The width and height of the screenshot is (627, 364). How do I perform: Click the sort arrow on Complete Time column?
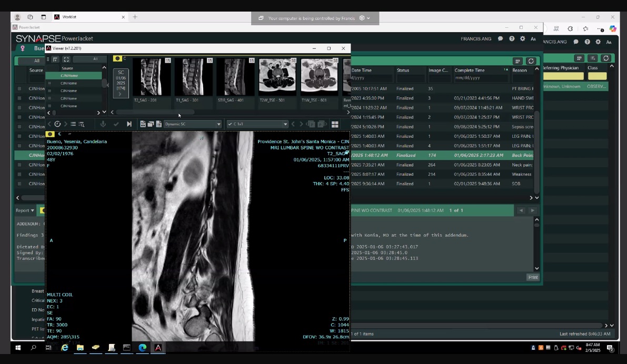point(506,70)
